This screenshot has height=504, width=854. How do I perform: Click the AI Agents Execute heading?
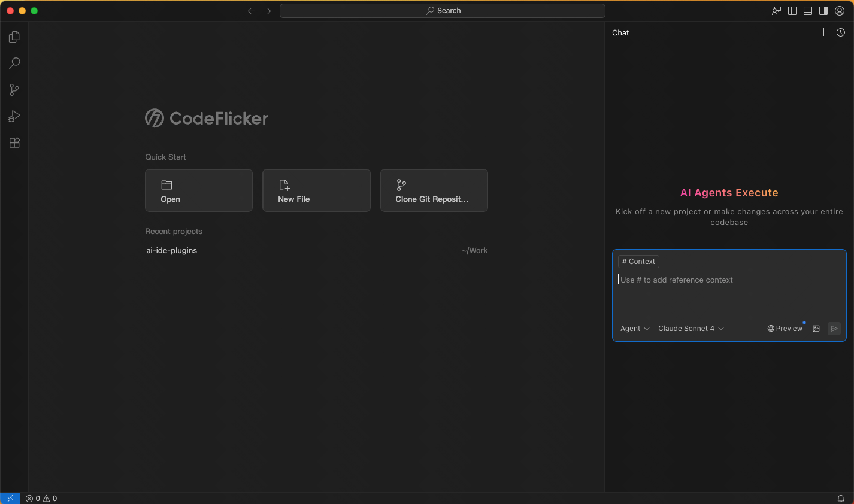tap(729, 193)
